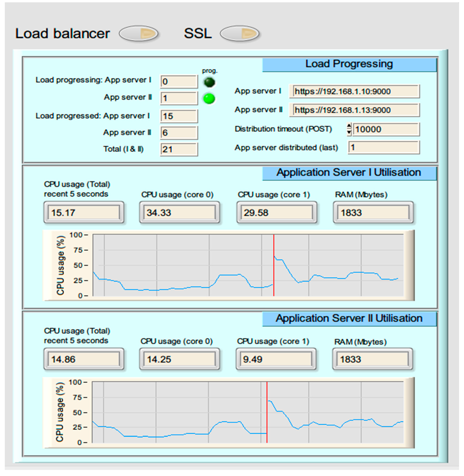Screen dimensions: 464x476
Task: Click the green App server II LED indicator
Action: [x=209, y=99]
